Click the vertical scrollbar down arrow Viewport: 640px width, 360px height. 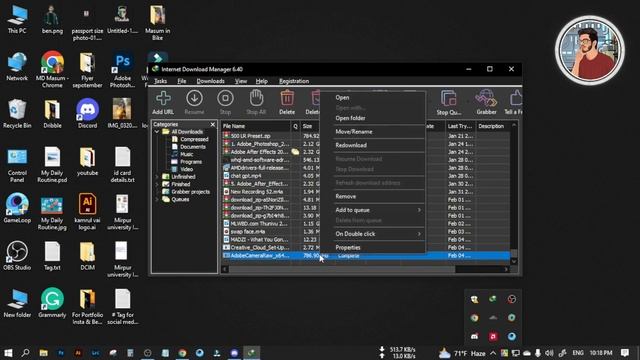(x=514, y=261)
